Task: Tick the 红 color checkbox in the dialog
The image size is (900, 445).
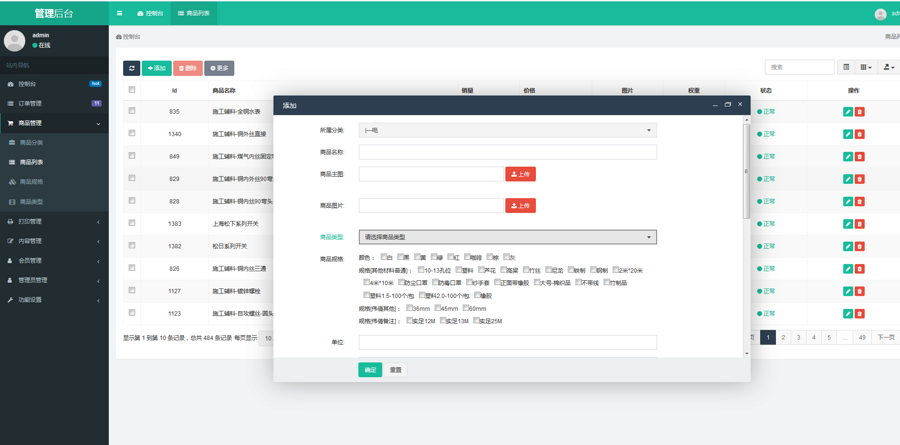Action: [x=451, y=257]
